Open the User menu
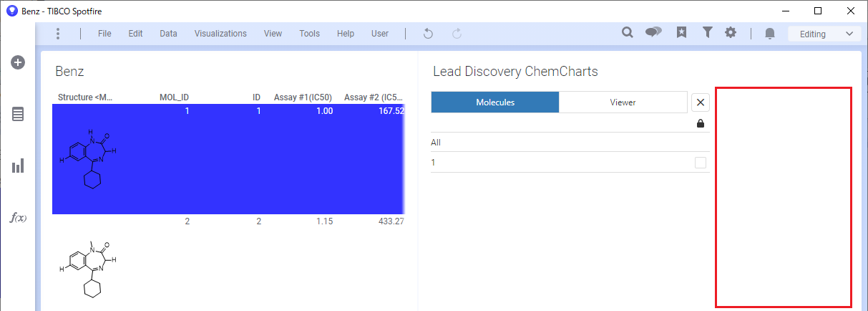 [380, 34]
